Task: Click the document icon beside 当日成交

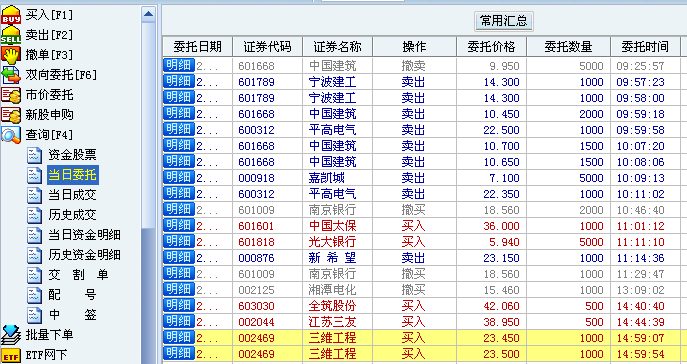Action: click(x=34, y=195)
